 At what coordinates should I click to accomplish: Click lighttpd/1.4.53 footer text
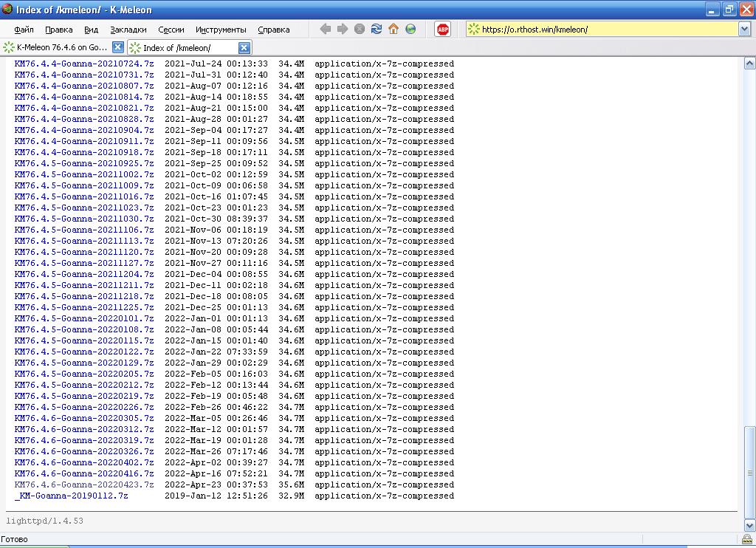tap(44, 521)
